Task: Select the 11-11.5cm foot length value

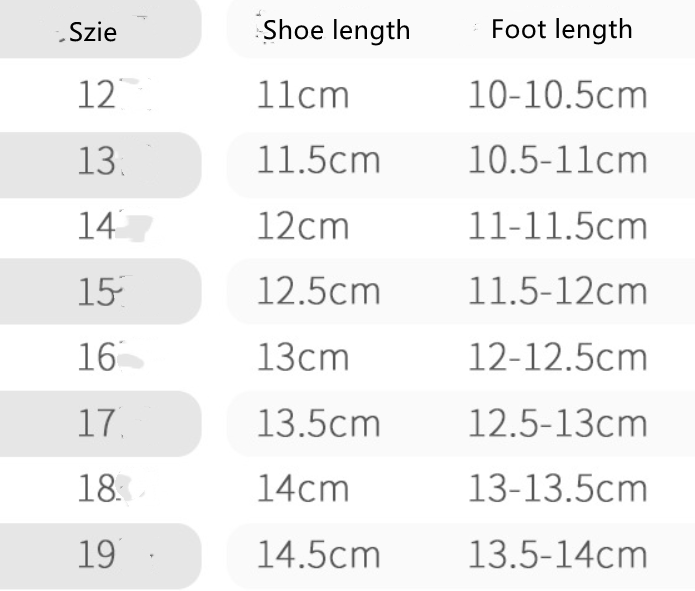Action: point(558,227)
